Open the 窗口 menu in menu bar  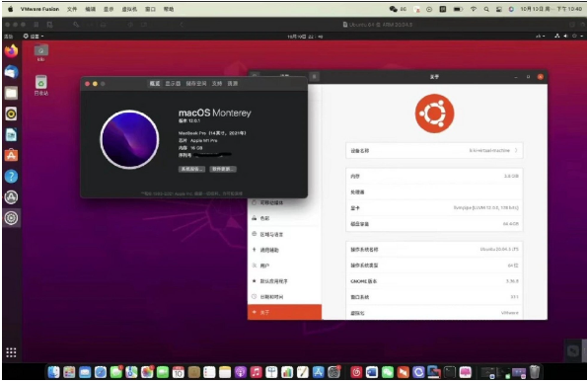point(150,9)
